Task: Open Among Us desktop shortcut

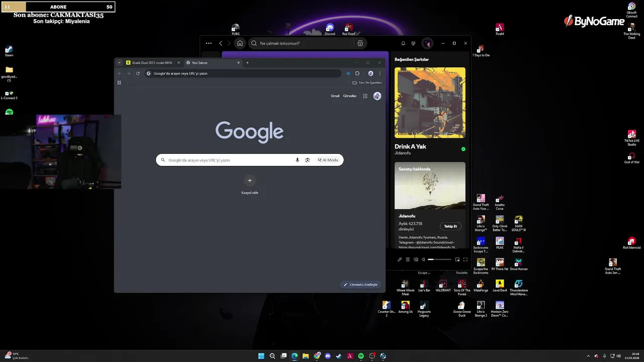Action: (405, 307)
